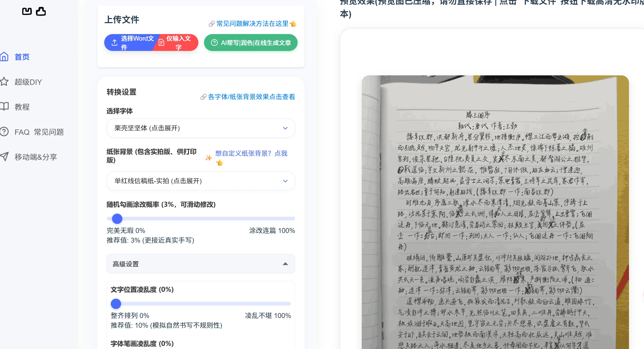The height and width of the screenshot is (349, 644).
Task: Click the 上传文件 heading
Action: 122,19
